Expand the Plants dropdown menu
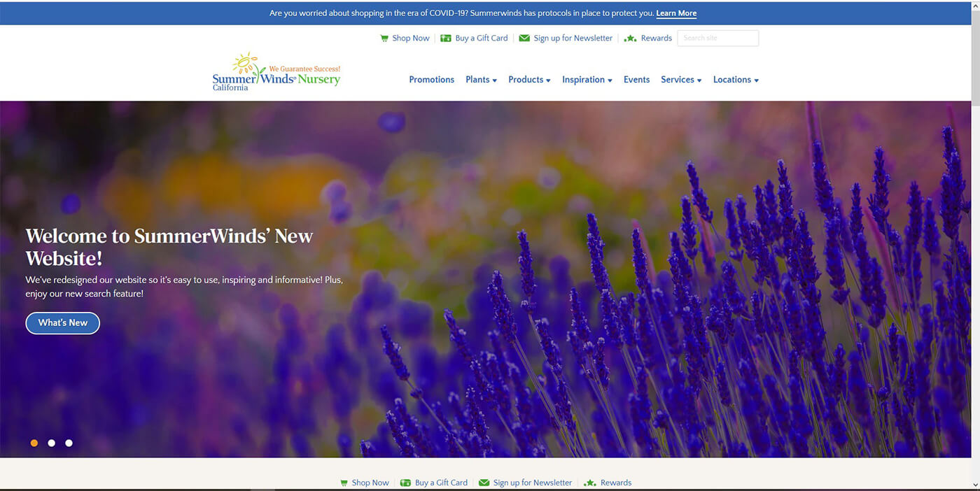 (481, 80)
